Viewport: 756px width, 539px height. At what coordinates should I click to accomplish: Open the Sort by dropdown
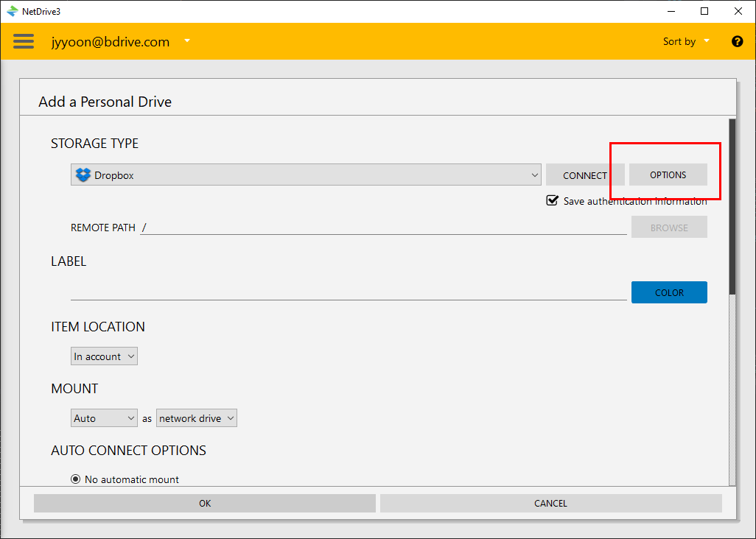pyautogui.click(x=686, y=41)
